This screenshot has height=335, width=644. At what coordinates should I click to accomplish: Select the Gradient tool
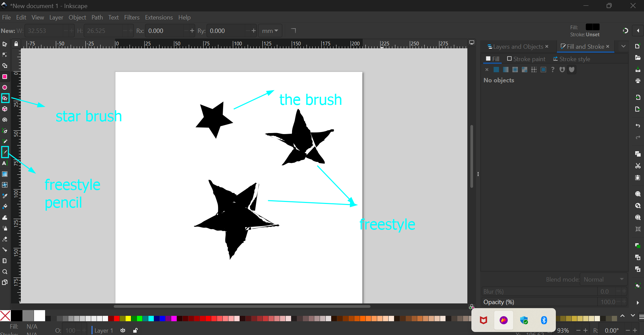coord(5,174)
